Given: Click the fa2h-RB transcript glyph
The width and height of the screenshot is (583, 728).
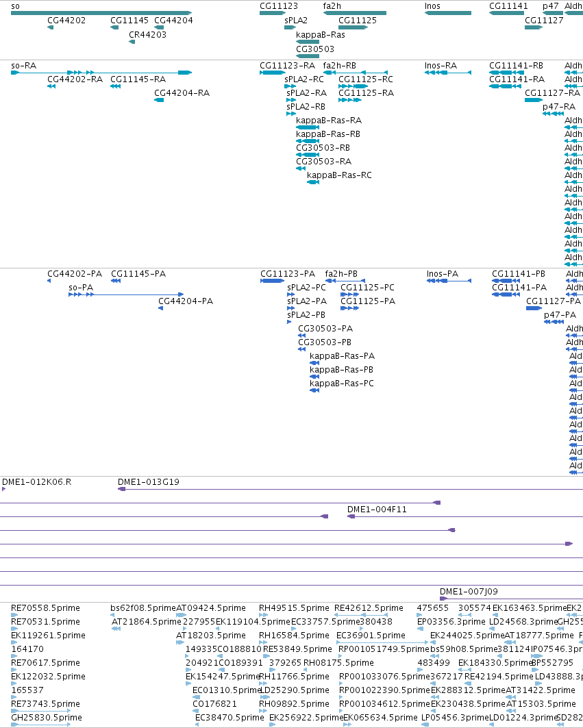Looking at the screenshot, I should point(356,73).
